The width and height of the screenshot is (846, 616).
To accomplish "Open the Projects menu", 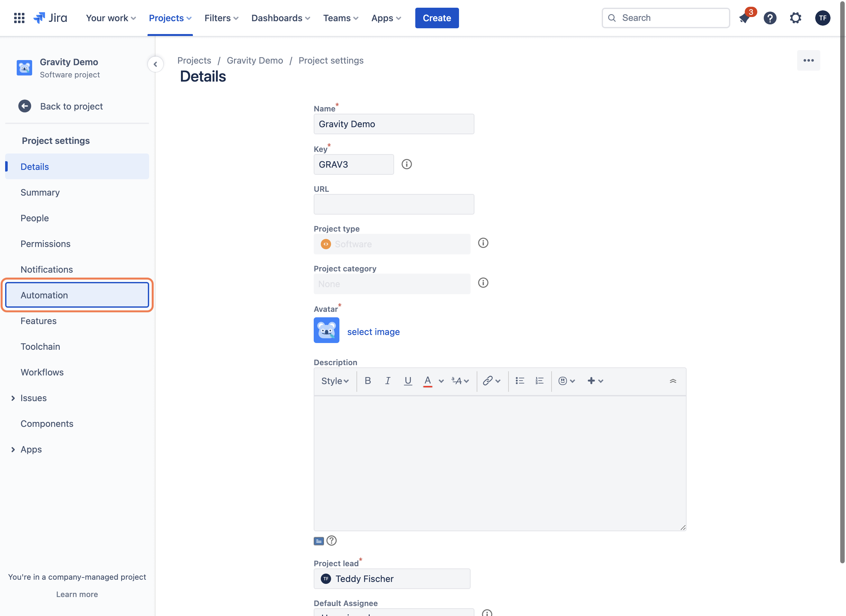I will tap(170, 18).
